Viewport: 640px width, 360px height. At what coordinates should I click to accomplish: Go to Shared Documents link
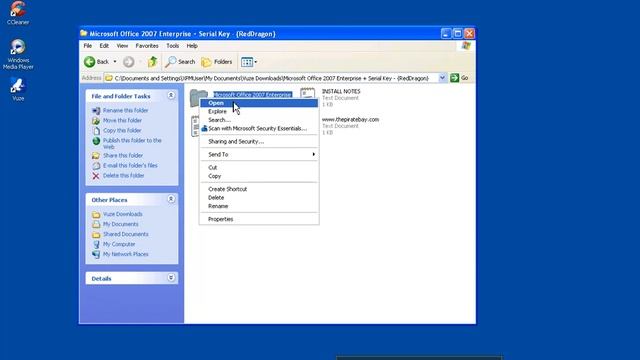(x=126, y=234)
